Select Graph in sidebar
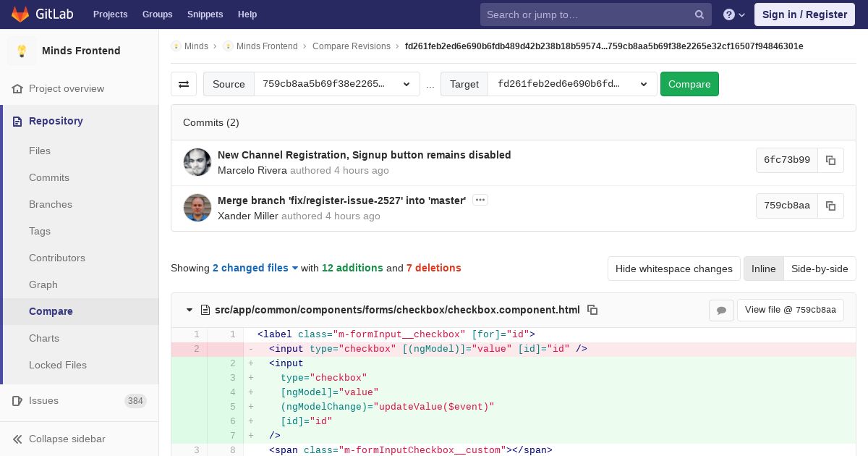868x456 pixels. tap(43, 284)
